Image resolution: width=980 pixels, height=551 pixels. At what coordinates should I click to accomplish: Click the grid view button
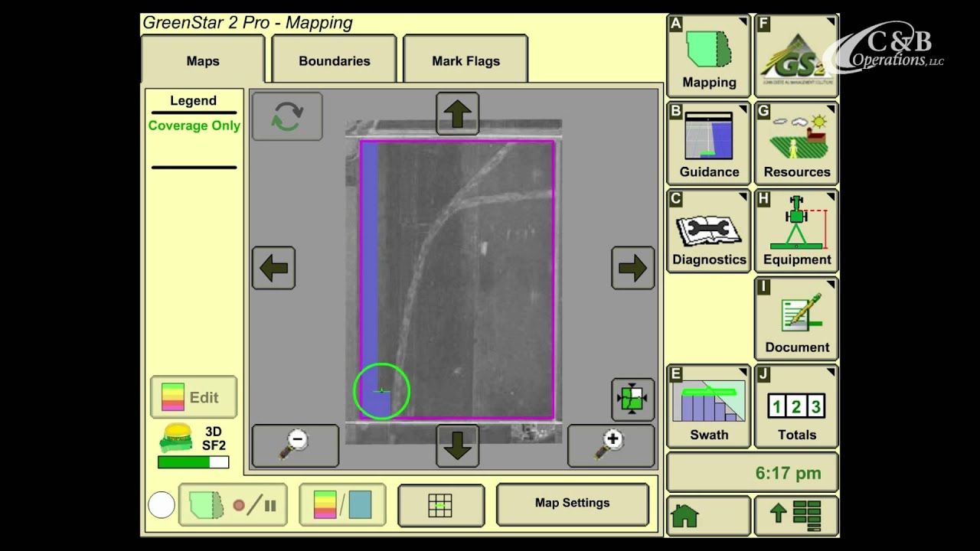pyautogui.click(x=441, y=505)
